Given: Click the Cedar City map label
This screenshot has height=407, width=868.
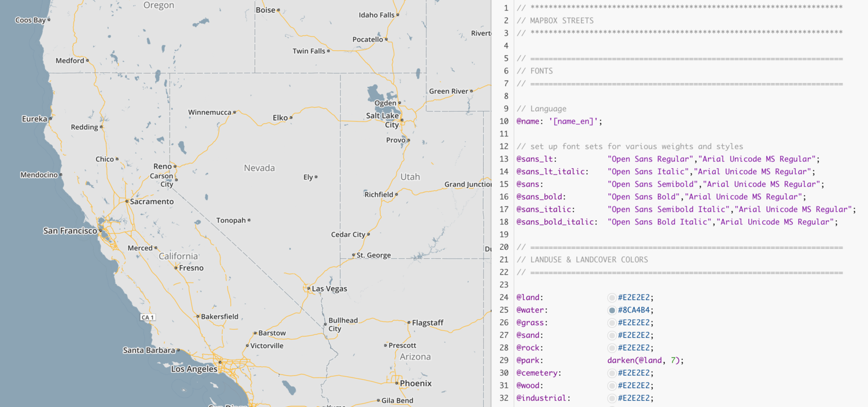Looking at the screenshot, I should coord(348,235).
